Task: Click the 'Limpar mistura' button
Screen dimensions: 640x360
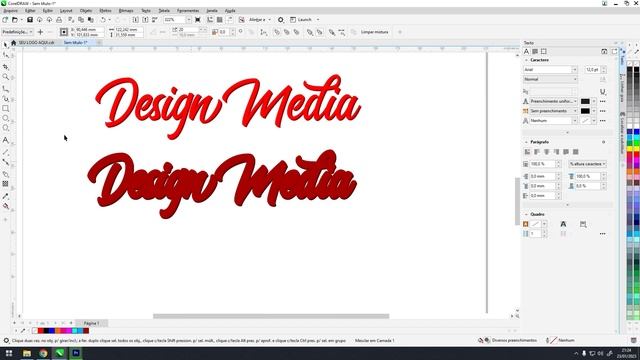Action: 374,32
